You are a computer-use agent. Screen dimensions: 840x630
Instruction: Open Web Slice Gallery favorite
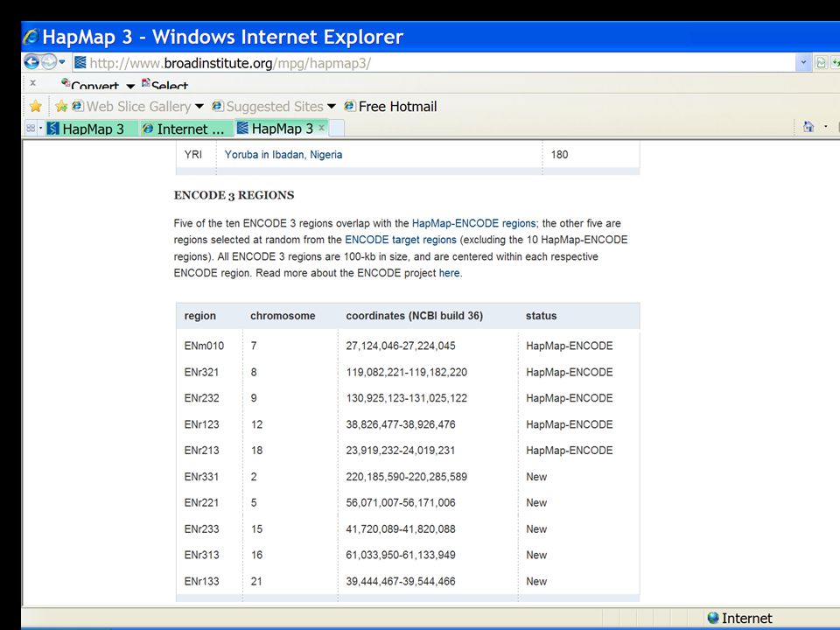pos(132,107)
